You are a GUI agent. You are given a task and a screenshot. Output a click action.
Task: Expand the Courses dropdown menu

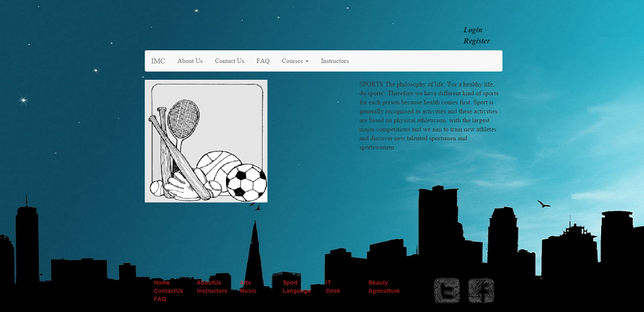(x=295, y=61)
